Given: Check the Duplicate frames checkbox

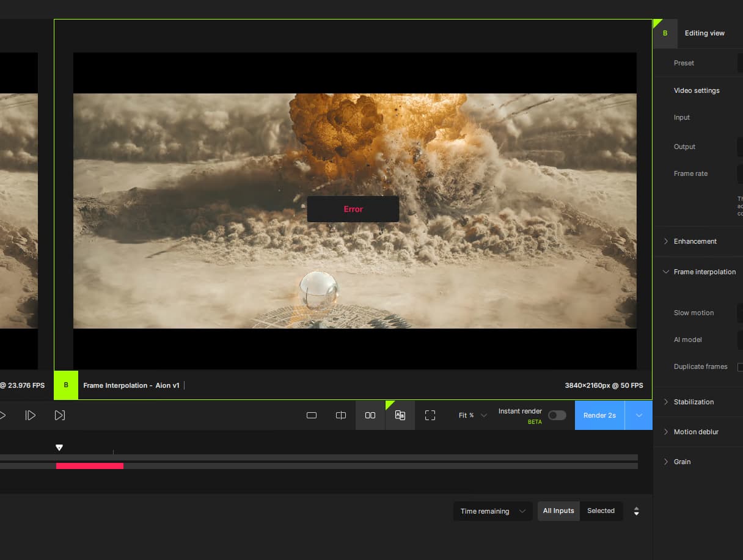Looking at the screenshot, I should click(x=740, y=367).
